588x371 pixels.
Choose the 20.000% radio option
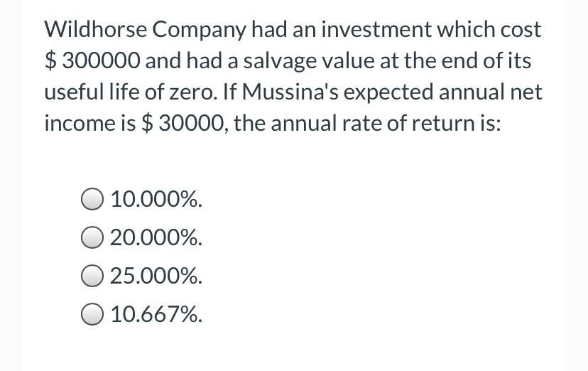[92, 238]
